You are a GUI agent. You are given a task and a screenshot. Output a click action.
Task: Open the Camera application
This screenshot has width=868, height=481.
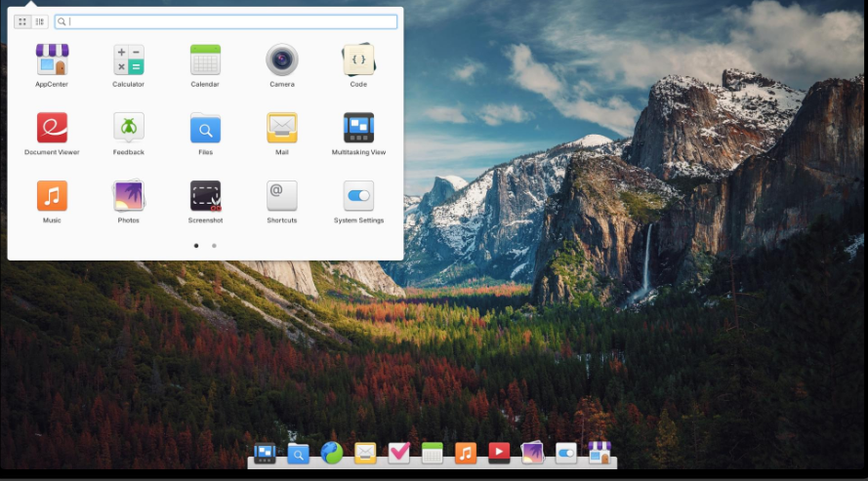[x=282, y=60]
